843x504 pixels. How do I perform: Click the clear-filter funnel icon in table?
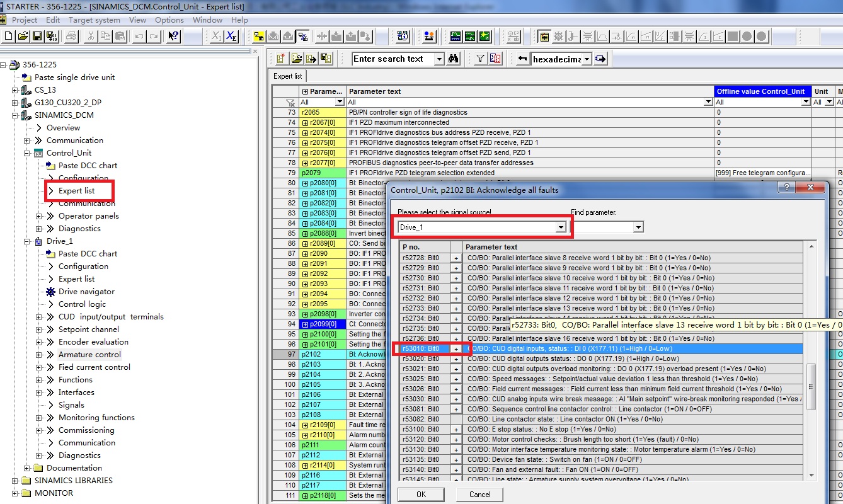(290, 102)
